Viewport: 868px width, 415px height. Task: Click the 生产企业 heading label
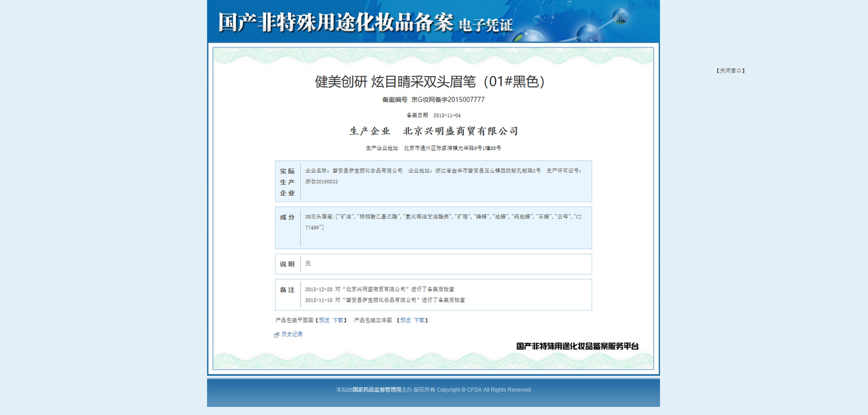370,131
